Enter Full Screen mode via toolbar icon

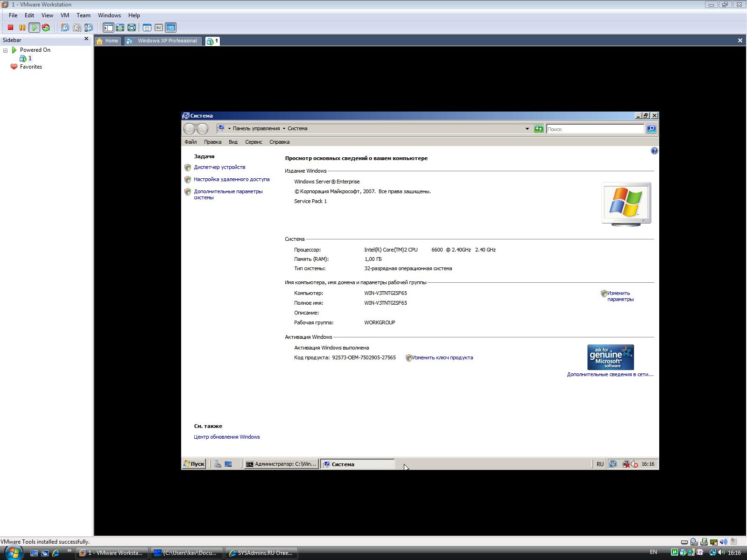coord(132,28)
